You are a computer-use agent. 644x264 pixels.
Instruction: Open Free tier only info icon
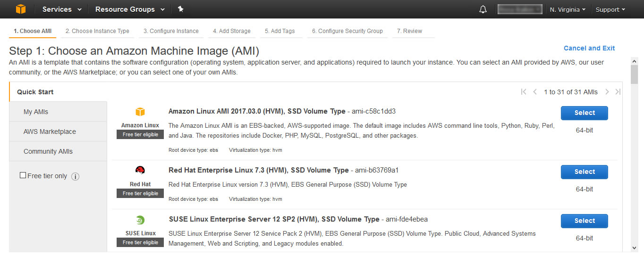tap(75, 176)
